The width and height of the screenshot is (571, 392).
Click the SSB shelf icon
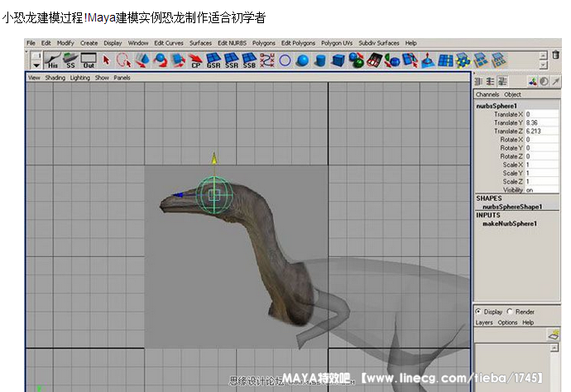click(249, 60)
